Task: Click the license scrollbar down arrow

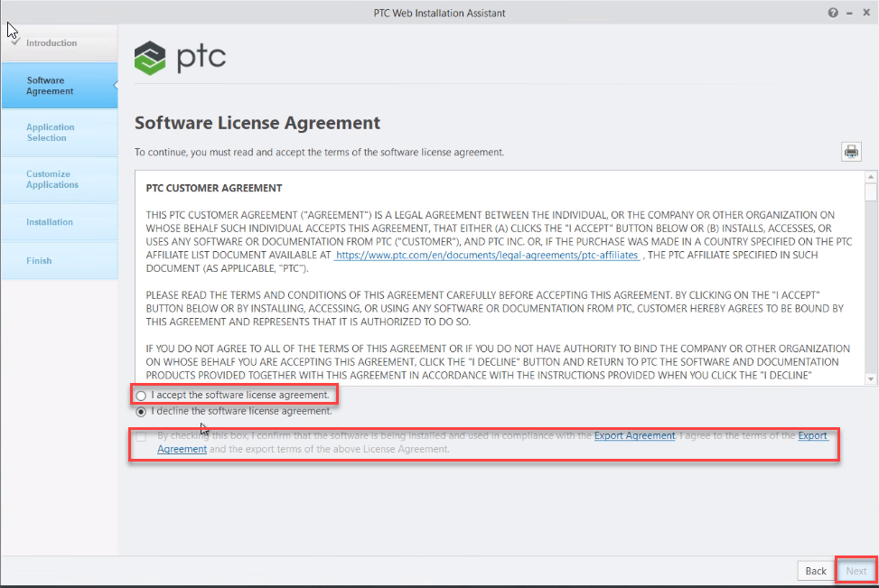Action: [871, 379]
